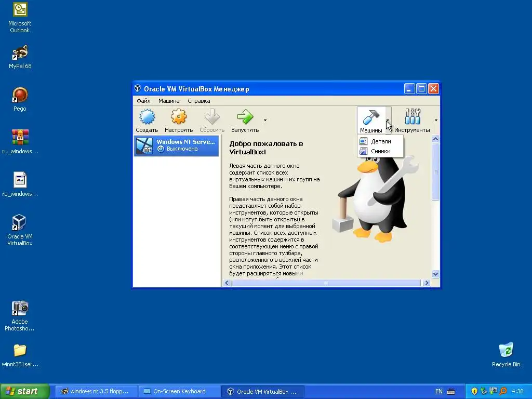The image size is (532, 399).
Task: Open the Справка menu
Action: [x=199, y=101]
